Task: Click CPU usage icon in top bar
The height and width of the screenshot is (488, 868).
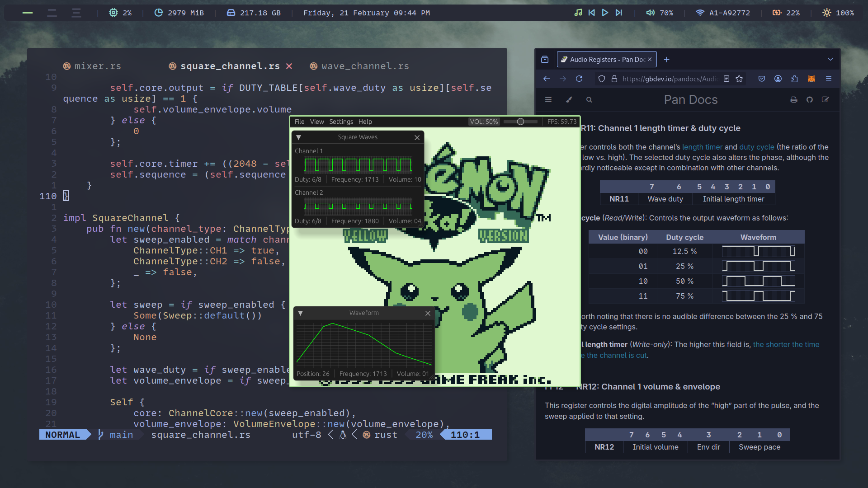Action: [113, 13]
